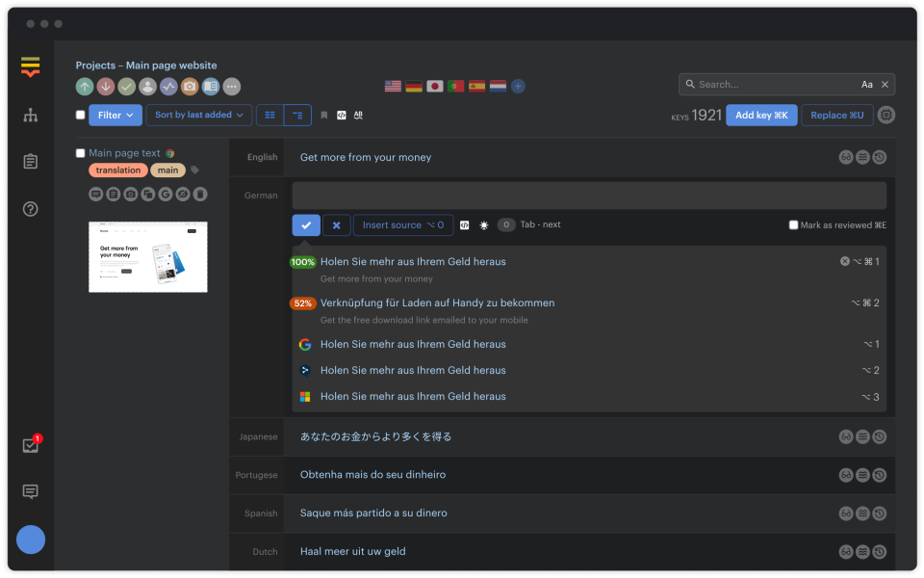Open the purple activity pulse icon
924x578 pixels.
[x=168, y=87]
